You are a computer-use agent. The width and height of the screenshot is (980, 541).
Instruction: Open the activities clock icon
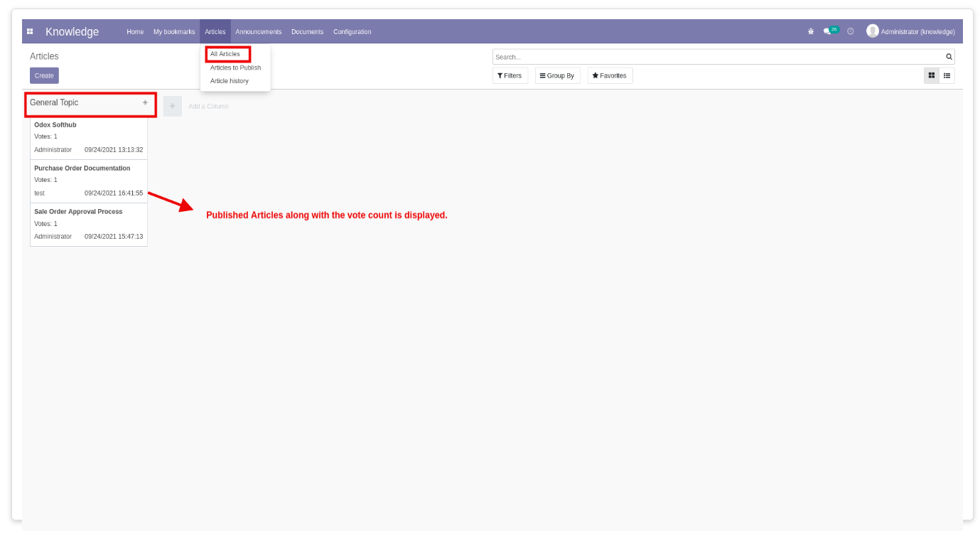pos(850,31)
